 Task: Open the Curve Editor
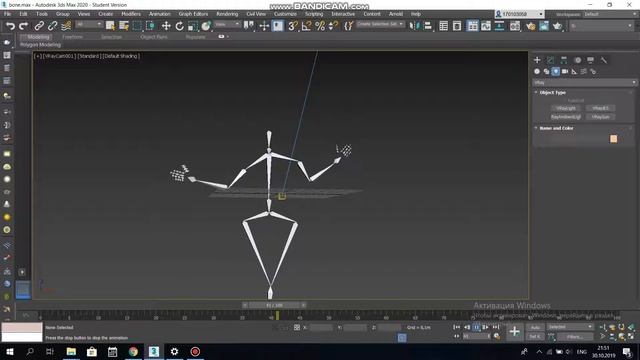pyautogui.click(x=486, y=26)
